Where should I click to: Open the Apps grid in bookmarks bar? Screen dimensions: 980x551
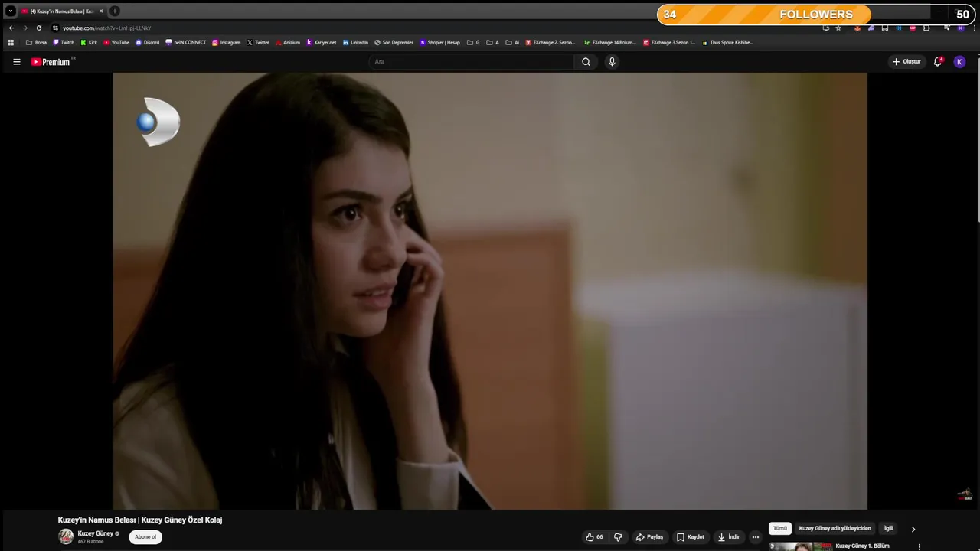11,43
